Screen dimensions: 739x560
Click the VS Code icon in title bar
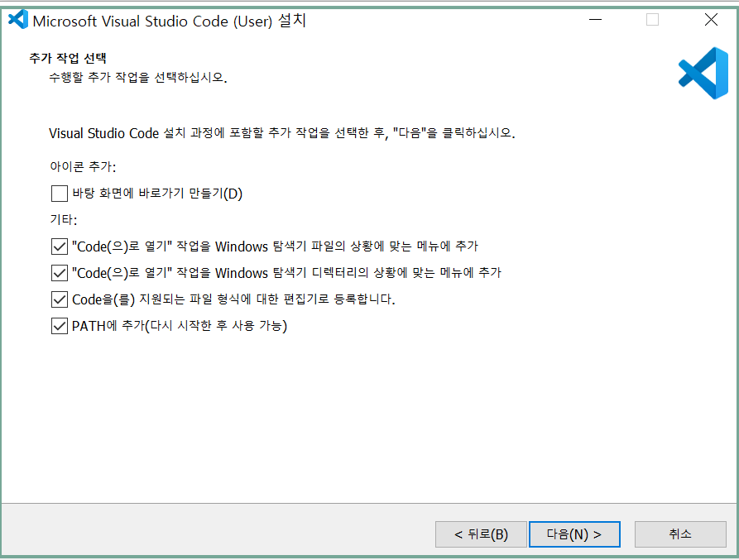coord(18,20)
